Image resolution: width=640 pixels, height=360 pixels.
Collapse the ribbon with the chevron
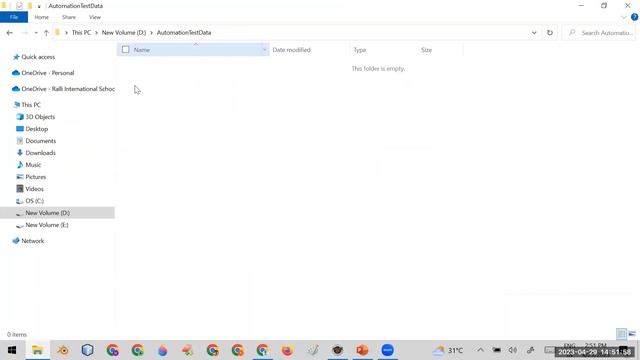point(623,17)
